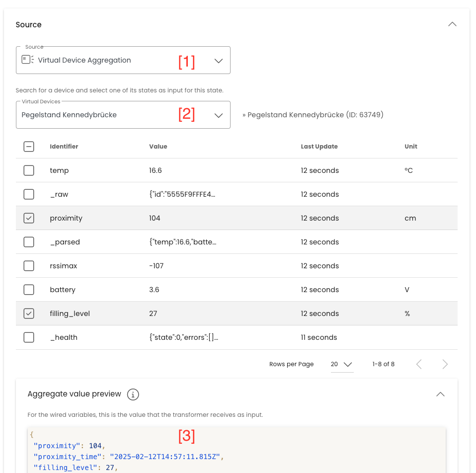The image size is (476, 473).
Task: Collapse the Aggregate value preview section
Action: click(x=440, y=394)
